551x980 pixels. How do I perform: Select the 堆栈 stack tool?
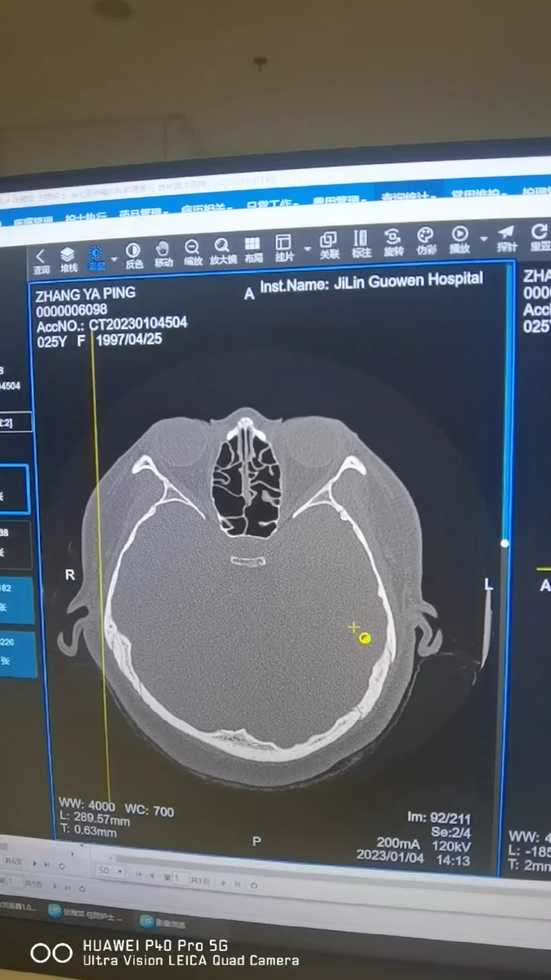tap(68, 260)
